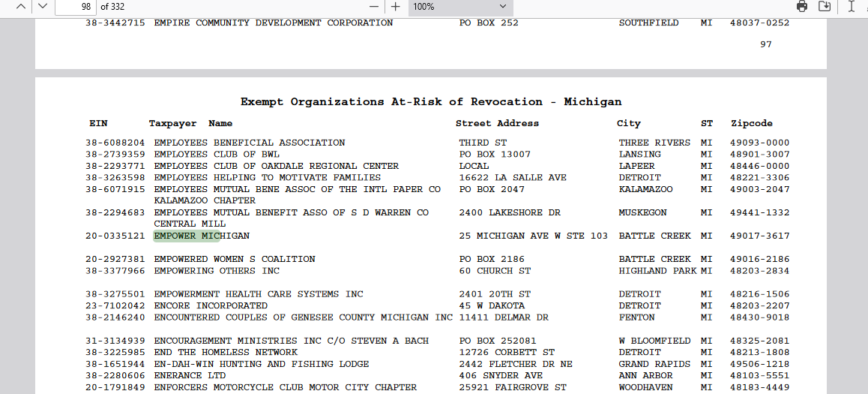Go to next page with down arrow

click(x=43, y=7)
